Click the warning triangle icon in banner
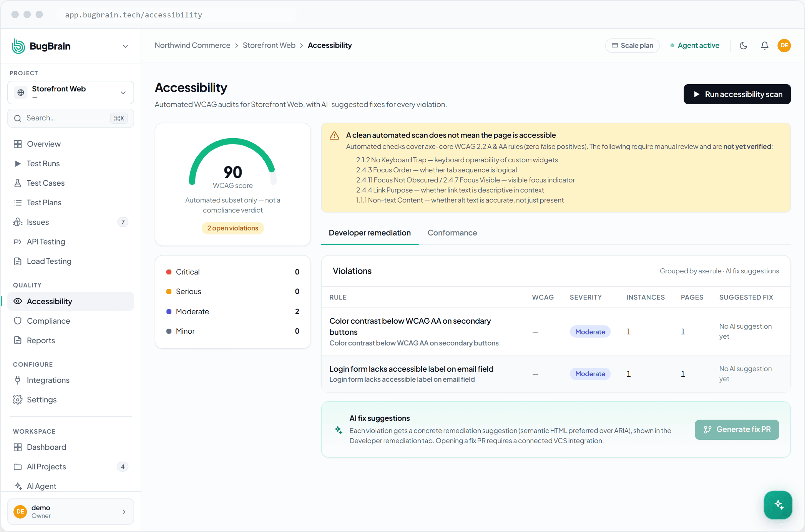The image size is (805, 532). 334,136
